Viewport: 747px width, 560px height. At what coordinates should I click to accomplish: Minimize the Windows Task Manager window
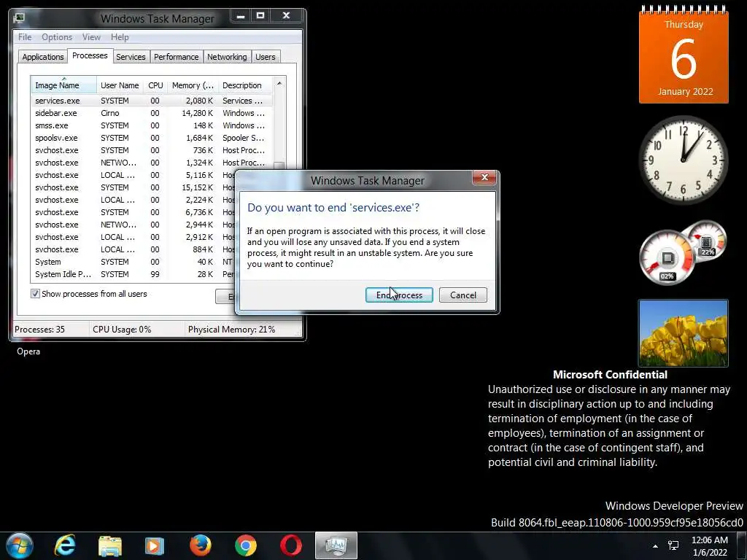click(241, 16)
